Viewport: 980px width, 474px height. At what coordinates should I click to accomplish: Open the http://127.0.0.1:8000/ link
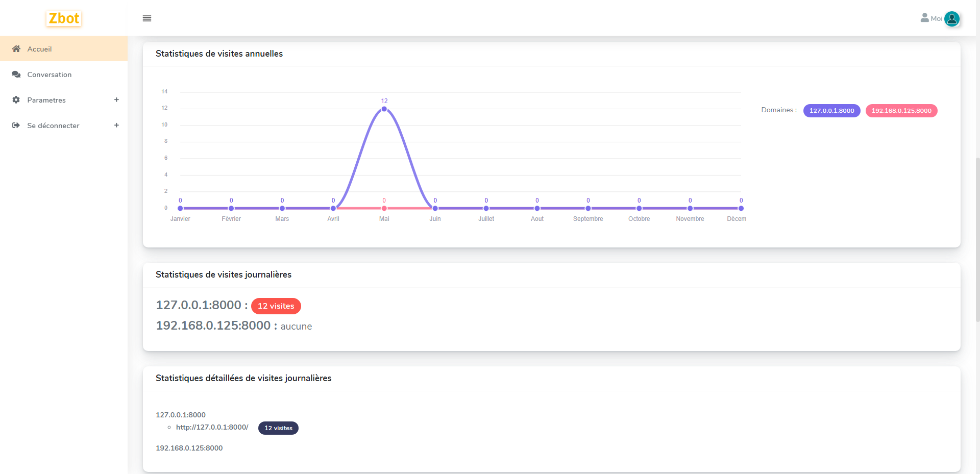point(212,427)
